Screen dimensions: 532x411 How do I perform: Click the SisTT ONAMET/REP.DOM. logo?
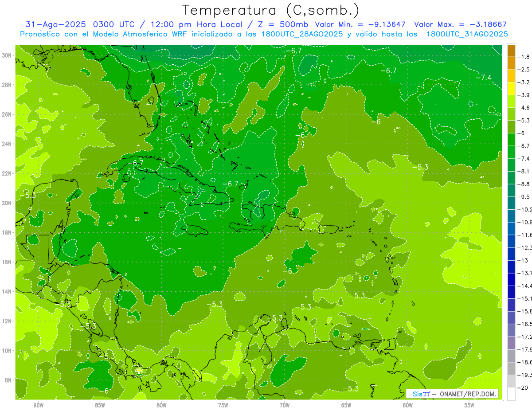453,394
